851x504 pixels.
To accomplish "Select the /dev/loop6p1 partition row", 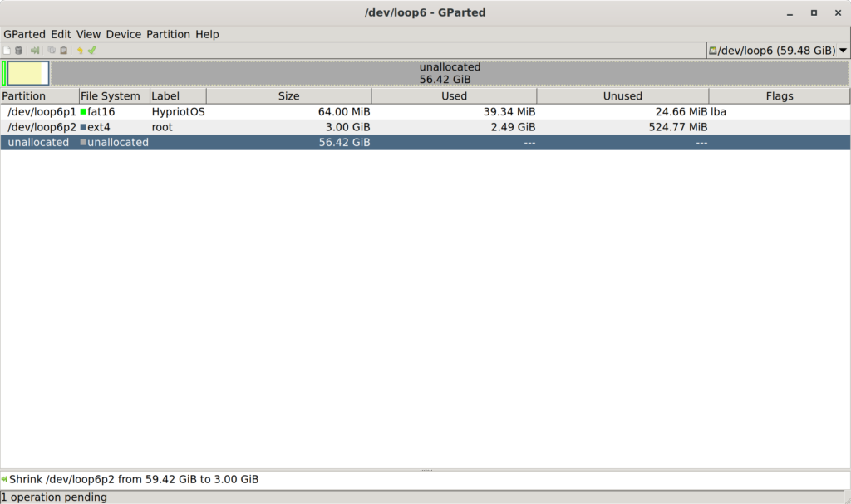I will (x=42, y=111).
